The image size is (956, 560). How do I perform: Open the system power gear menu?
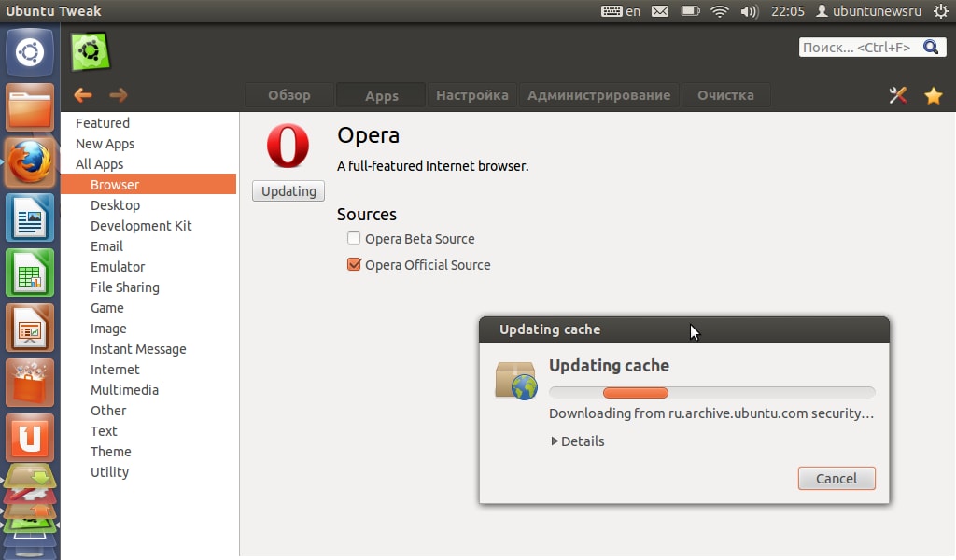click(x=941, y=11)
